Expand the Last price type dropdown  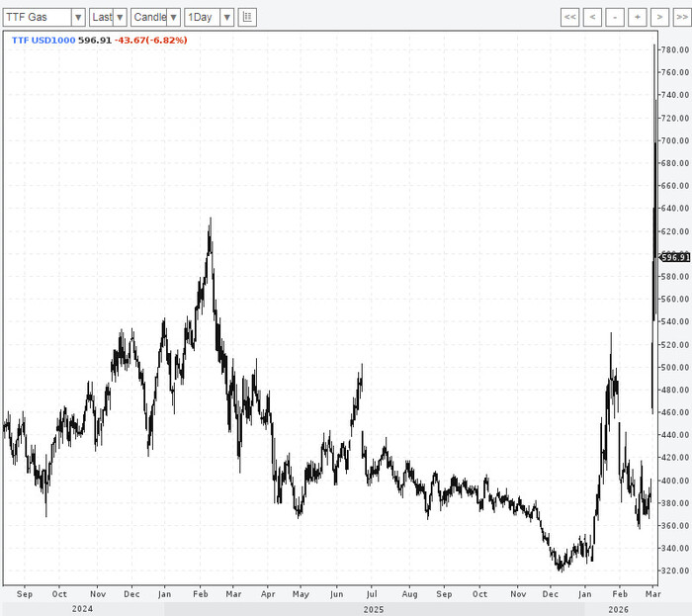pos(108,17)
